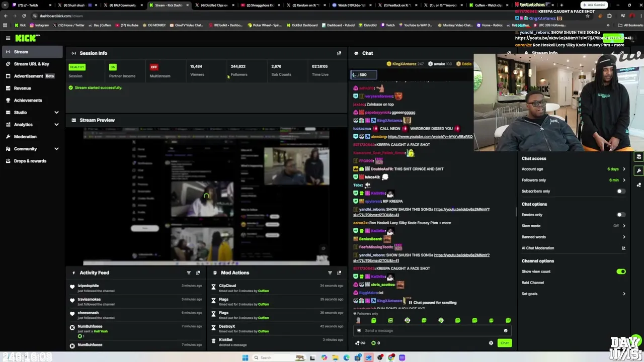Pop out the Mod Actions panel
The height and width of the screenshot is (362, 644).
(339, 273)
